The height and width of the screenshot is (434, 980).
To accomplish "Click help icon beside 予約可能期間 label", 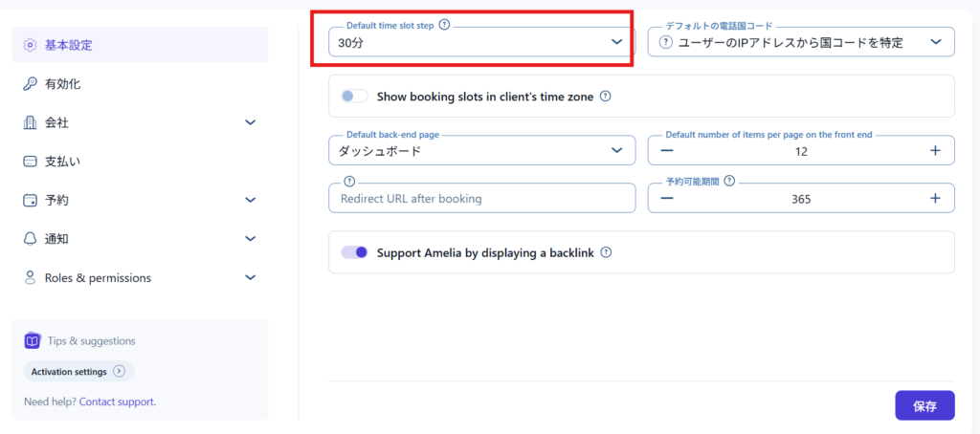I will click(x=729, y=181).
